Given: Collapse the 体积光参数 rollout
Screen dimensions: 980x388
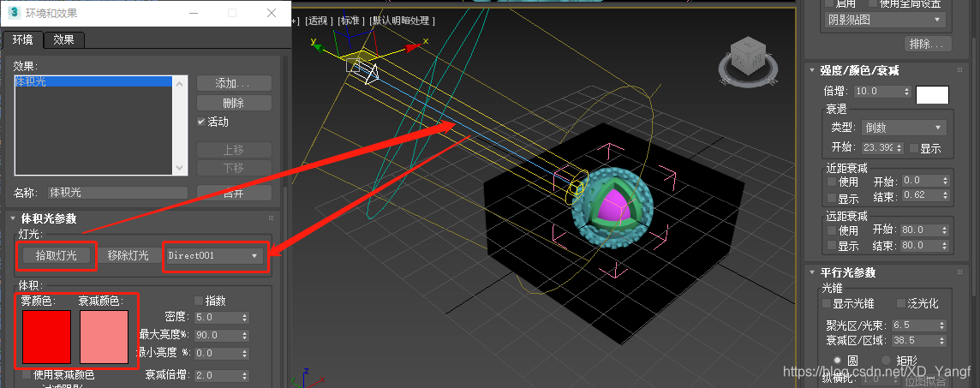Looking at the screenshot, I should tap(13, 218).
